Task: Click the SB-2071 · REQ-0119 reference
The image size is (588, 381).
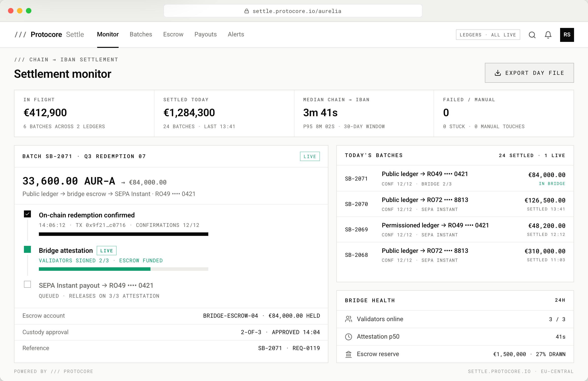Action: click(289, 348)
